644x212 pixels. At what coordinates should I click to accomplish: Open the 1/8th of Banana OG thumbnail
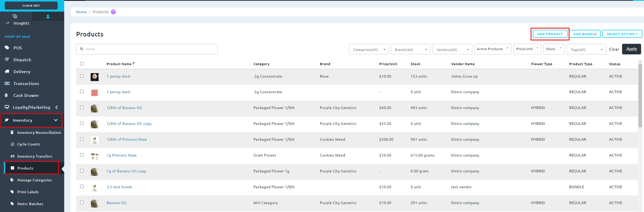coord(95,108)
